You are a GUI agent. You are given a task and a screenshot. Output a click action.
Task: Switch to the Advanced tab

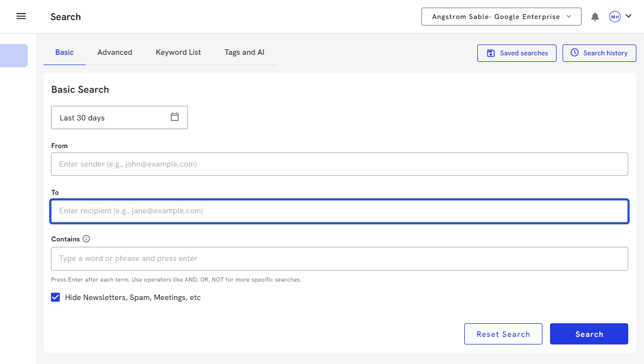pos(115,53)
